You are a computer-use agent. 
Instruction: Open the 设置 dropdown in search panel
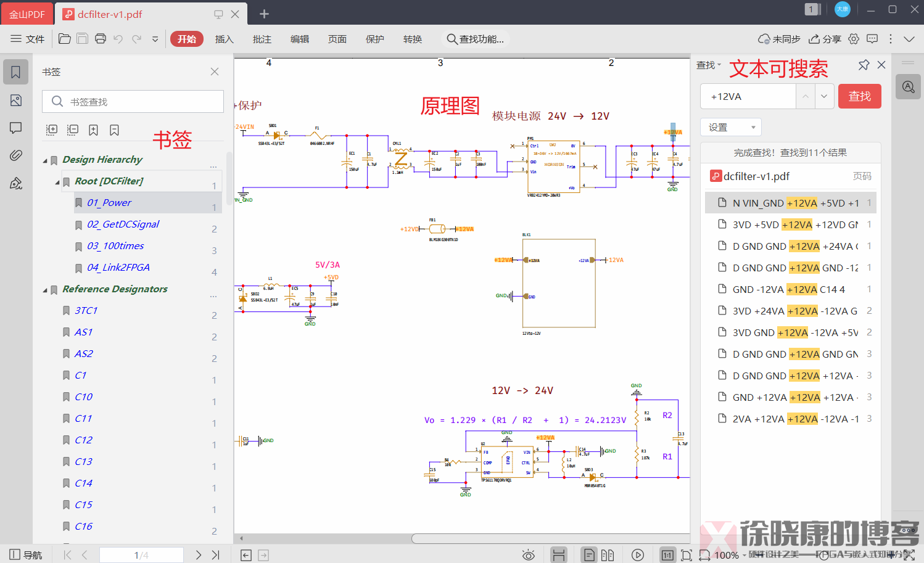tap(730, 127)
